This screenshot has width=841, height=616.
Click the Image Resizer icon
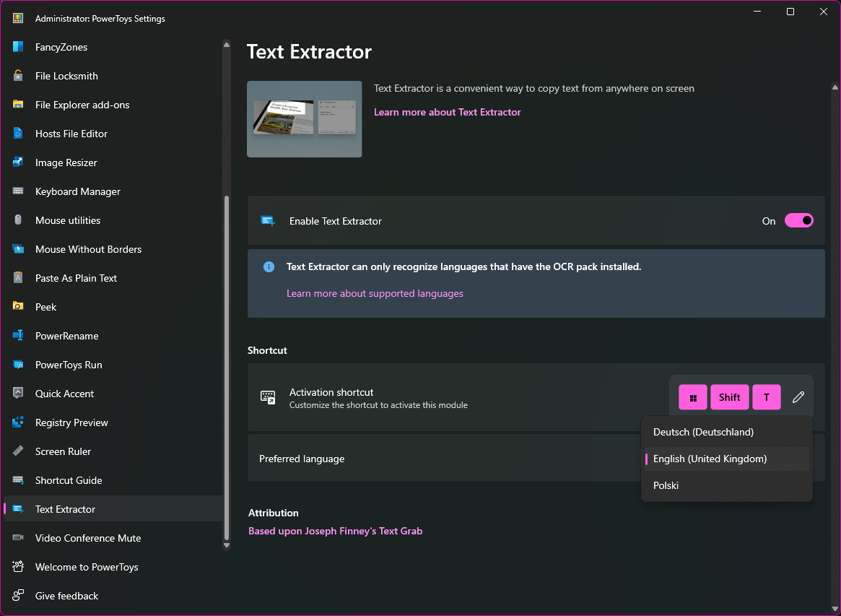pos(18,162)
